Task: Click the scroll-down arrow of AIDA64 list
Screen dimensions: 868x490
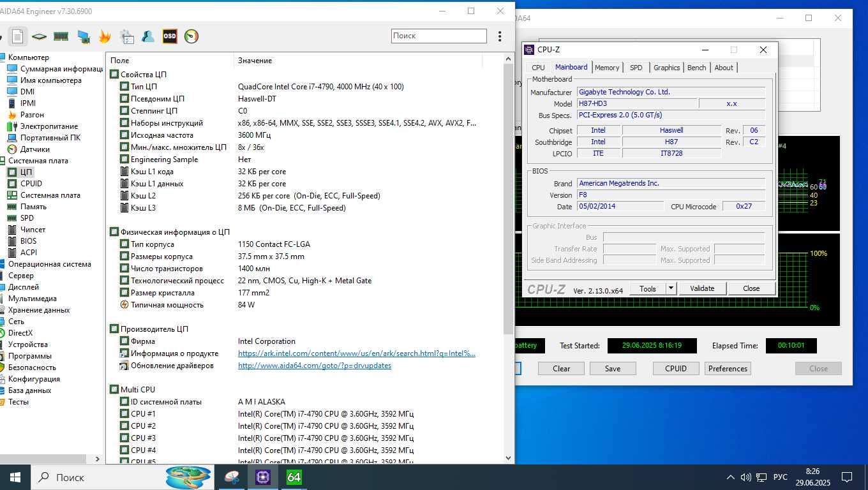Action: [509, 458]
